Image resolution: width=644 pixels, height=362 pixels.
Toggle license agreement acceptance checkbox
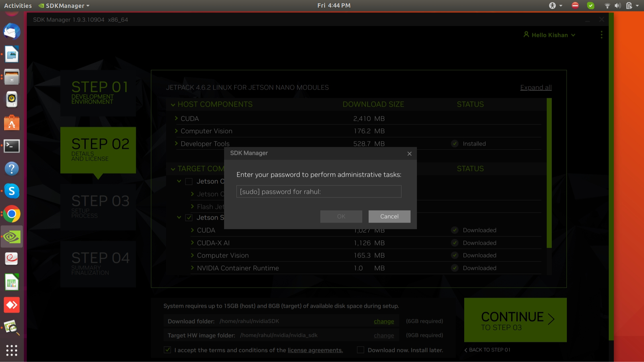coord(167,350)
